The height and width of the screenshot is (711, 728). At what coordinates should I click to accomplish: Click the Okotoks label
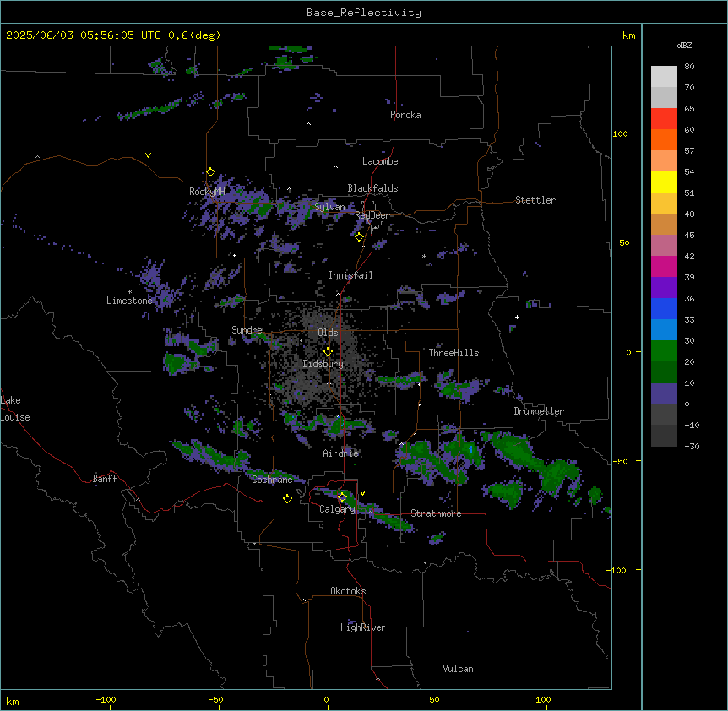pos(348,591)
